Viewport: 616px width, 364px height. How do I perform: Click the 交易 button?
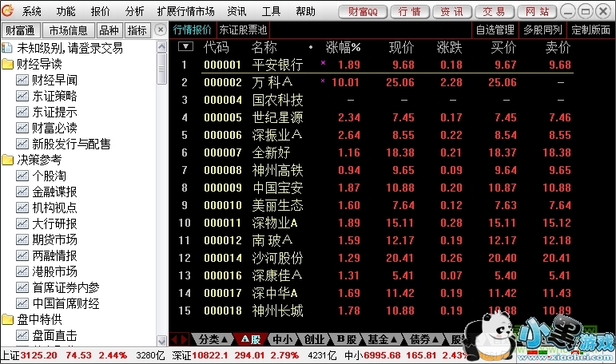tap(495, 12)
